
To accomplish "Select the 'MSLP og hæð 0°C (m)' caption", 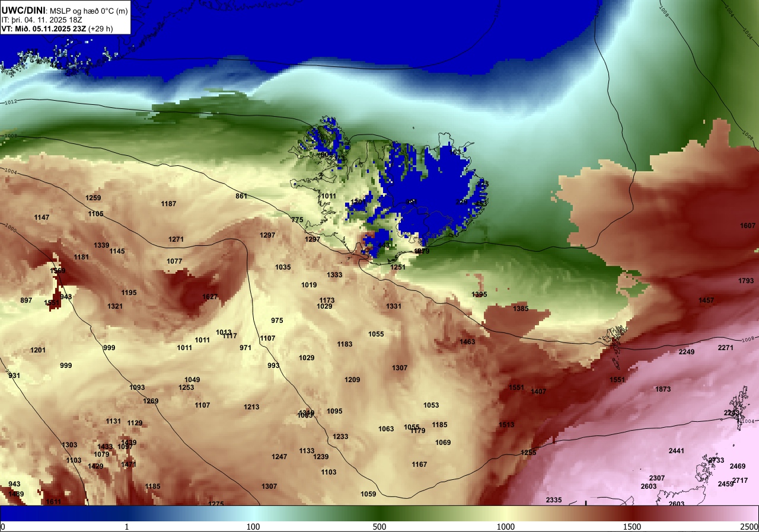I will 88,10.
